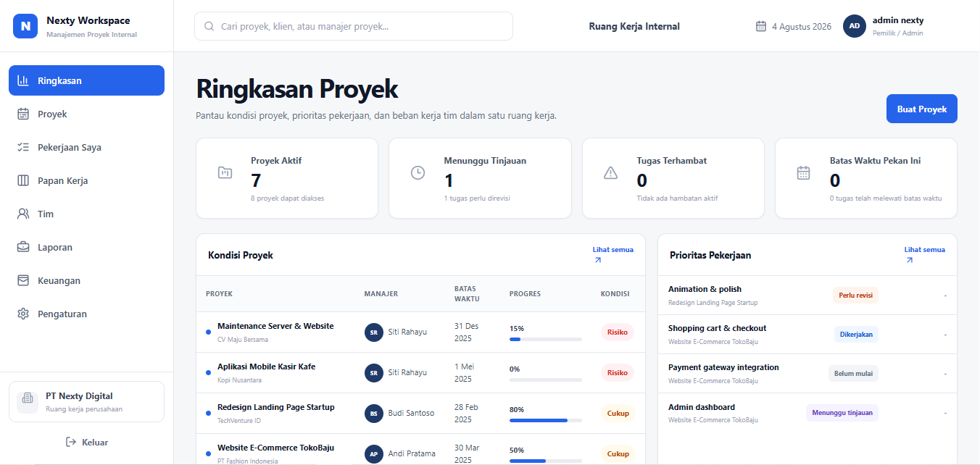
Task: Click the Menunggu tinjauan status badge
Action: pos(842,413)
